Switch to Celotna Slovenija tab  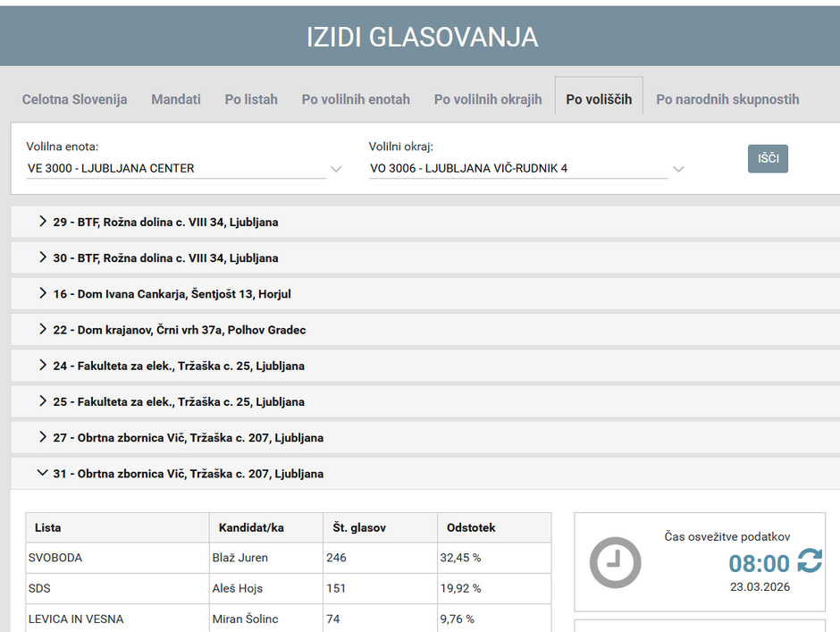click(x=74, y=99)
